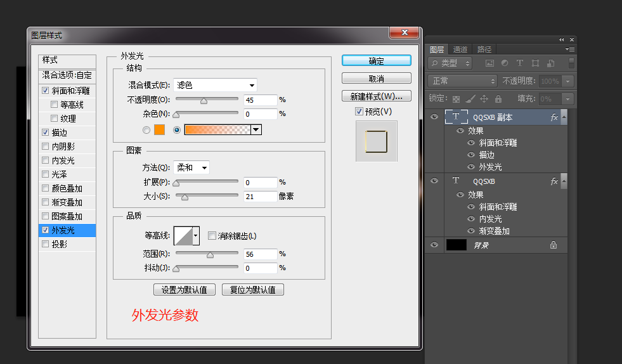Toggle the layer filtering switch
Viewport: 622px width, 364px height.
coord(572,63)
